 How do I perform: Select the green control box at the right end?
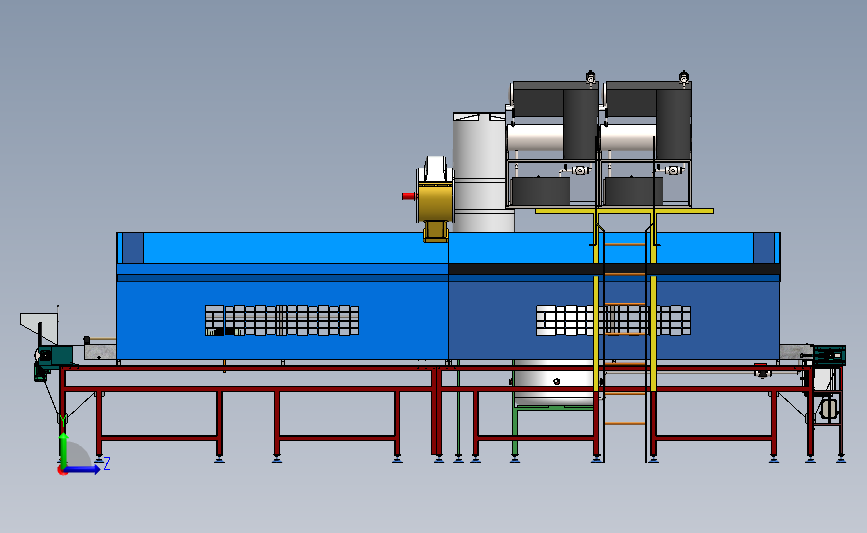829,355
